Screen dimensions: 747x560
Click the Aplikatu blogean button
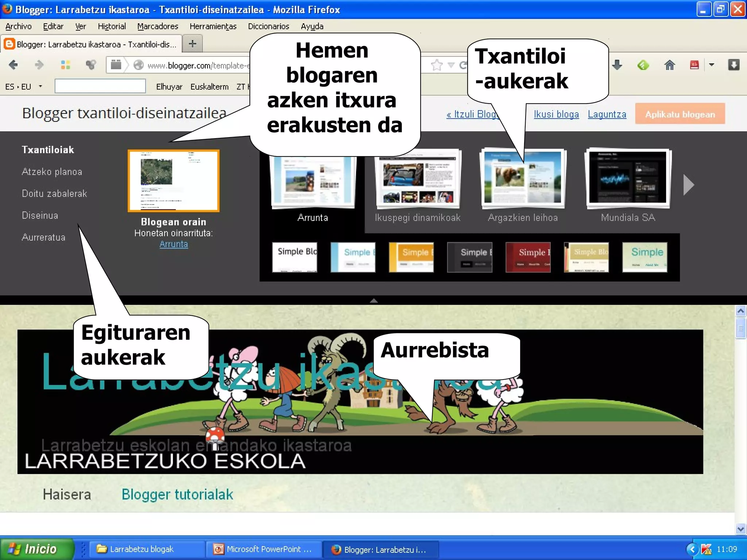click(680, 114)
